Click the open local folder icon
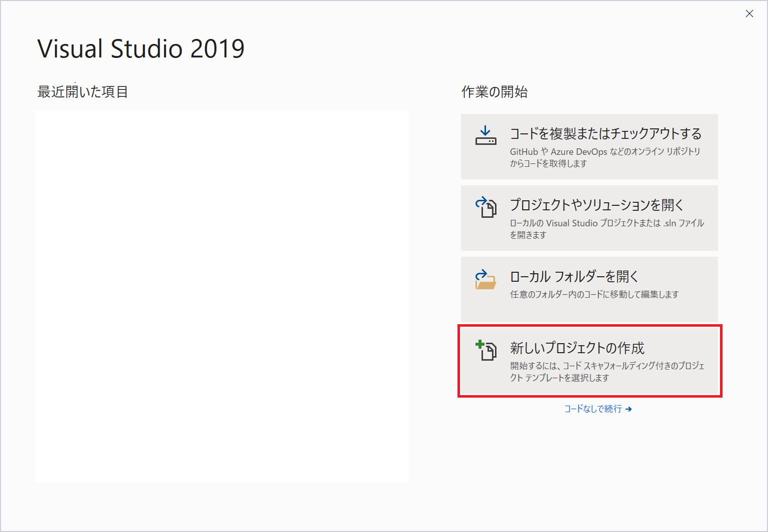The image size is (768, 532). 485,279
